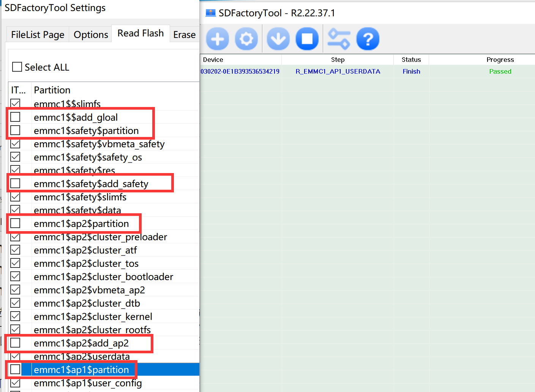Stop operation with the square stop icon
535x392 pixels.
(307, 39)
